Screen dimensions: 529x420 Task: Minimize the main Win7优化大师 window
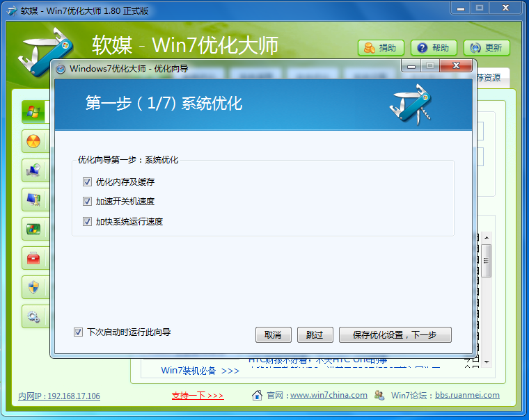tap(461, 8)
